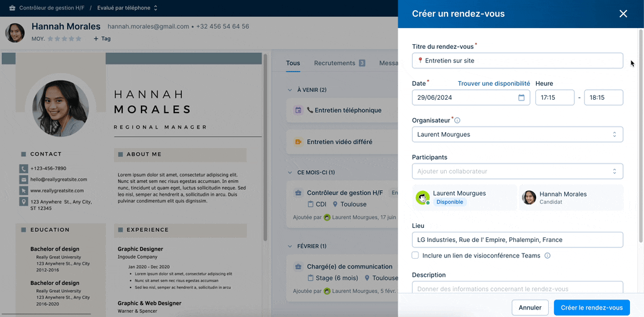Viewport: 644px width, 317px height.
Task: Click the Description text area
Action: pos(517,287)
